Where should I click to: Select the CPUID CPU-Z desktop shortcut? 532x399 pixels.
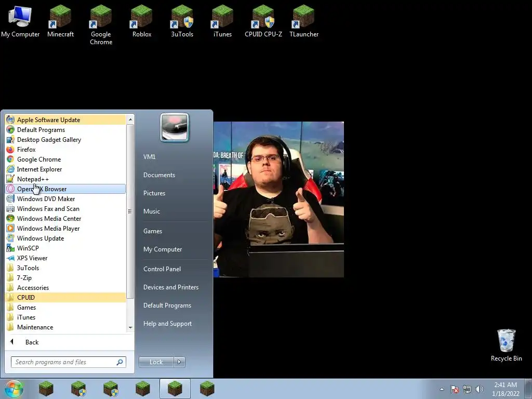click(263, 21)
